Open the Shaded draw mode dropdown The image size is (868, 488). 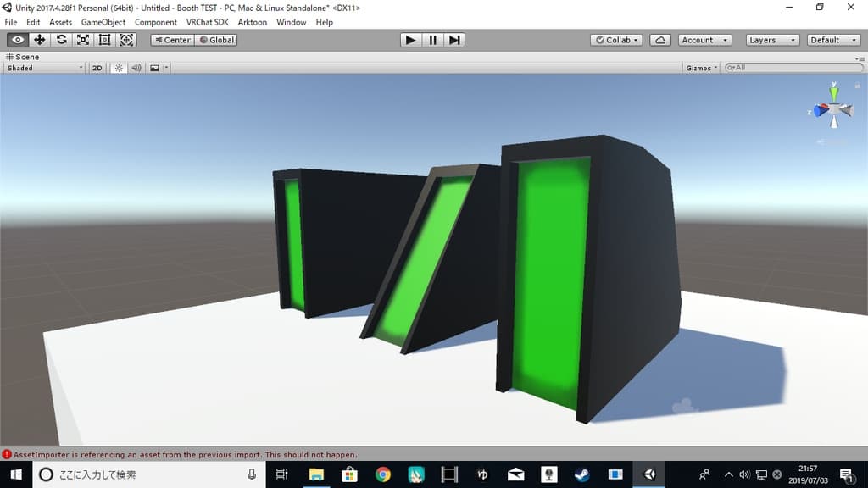point(45,68)
